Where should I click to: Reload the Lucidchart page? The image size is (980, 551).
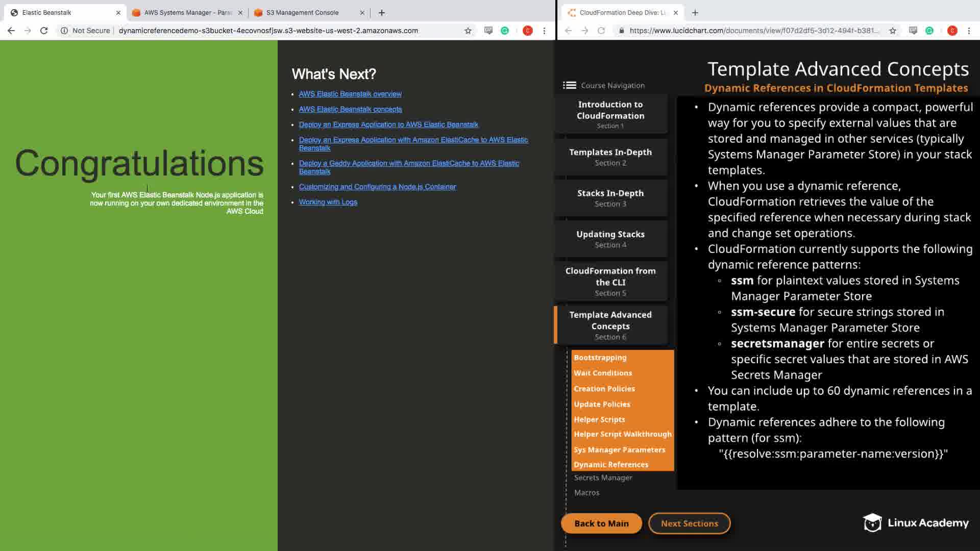point(601,31)
